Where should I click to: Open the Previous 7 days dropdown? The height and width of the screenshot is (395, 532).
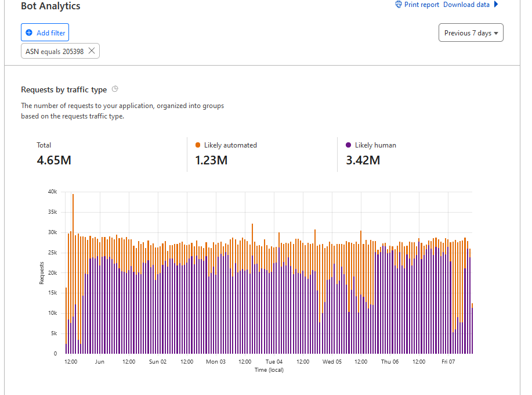coord(471,33)
